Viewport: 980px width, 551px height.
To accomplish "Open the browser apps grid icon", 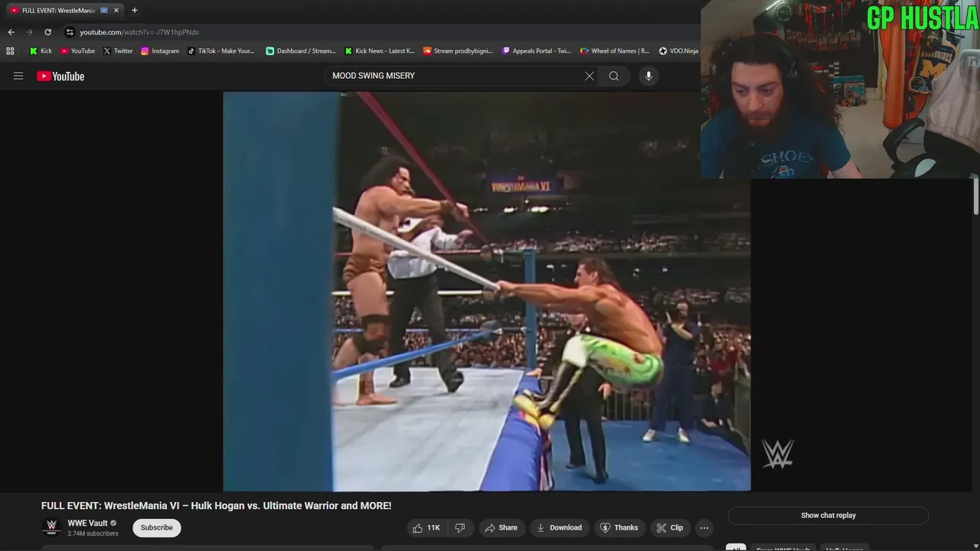I will [10, 51].
